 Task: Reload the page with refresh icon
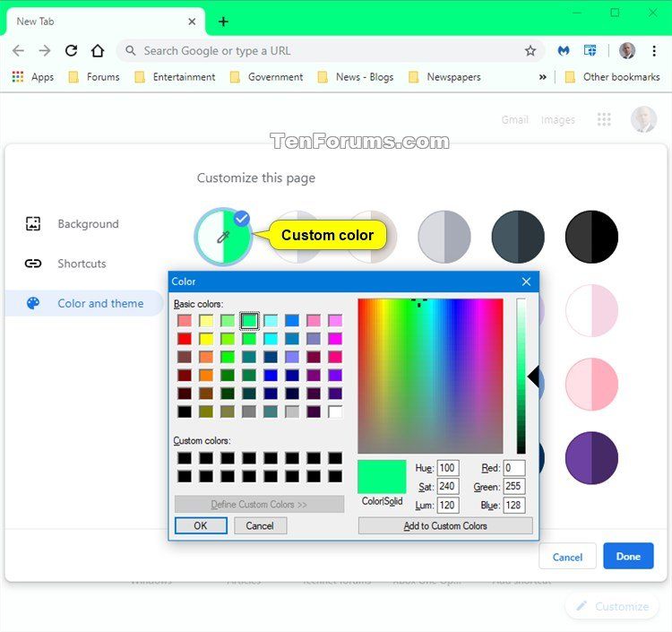[71, 50]
